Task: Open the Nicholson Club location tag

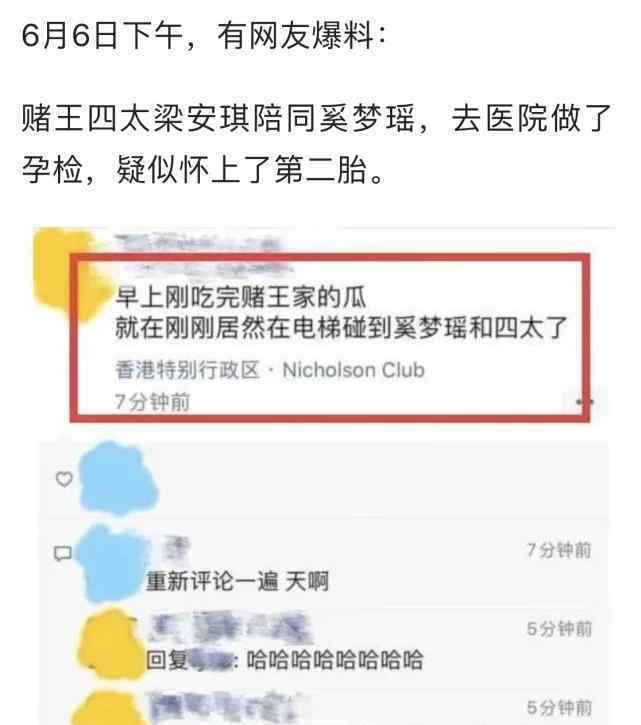Action: pyautogui.click(x=353, y=370)
